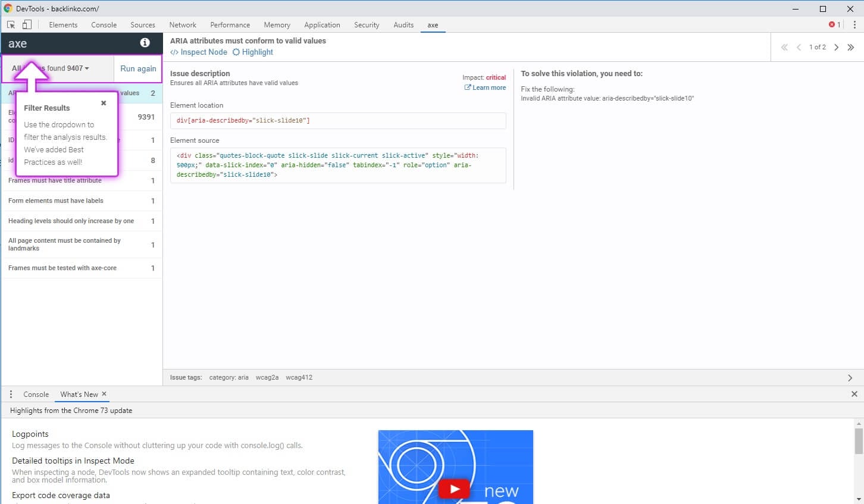Click the red error count icon

[831, 24]
